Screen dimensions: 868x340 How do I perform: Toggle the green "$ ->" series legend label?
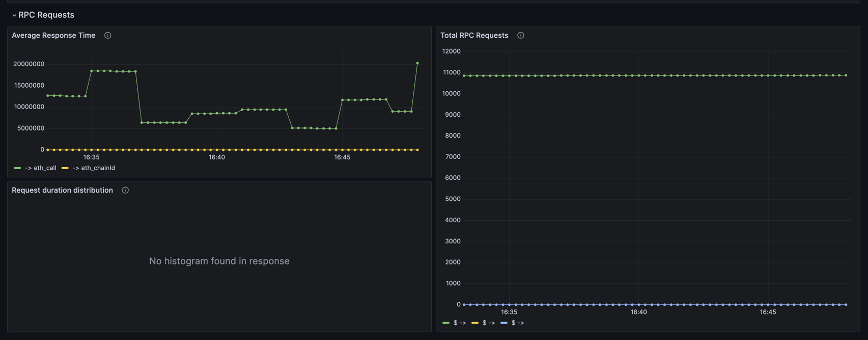460,323
